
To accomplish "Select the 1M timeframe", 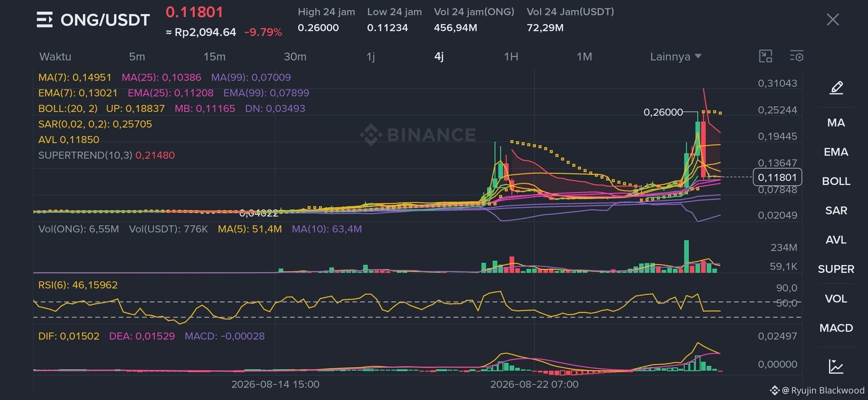I will [584, 56].
